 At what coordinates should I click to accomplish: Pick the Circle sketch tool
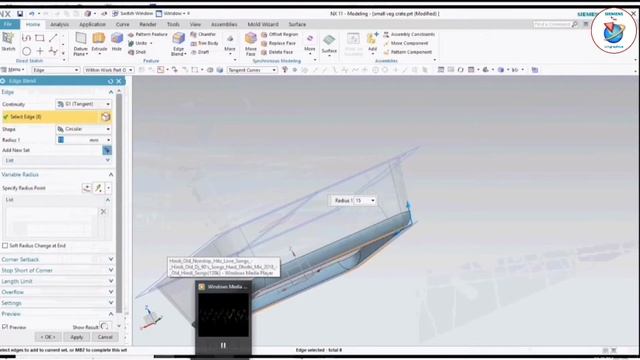[x=27, y=51]
